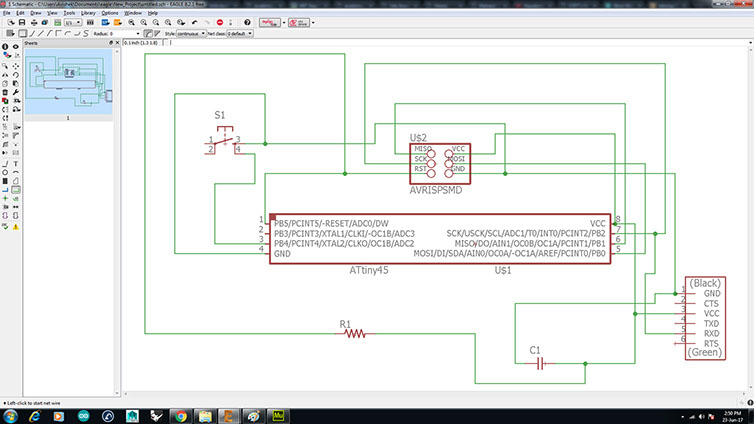Click the Save icon in toolbar
754x424 pixels.
pos(22,23)
